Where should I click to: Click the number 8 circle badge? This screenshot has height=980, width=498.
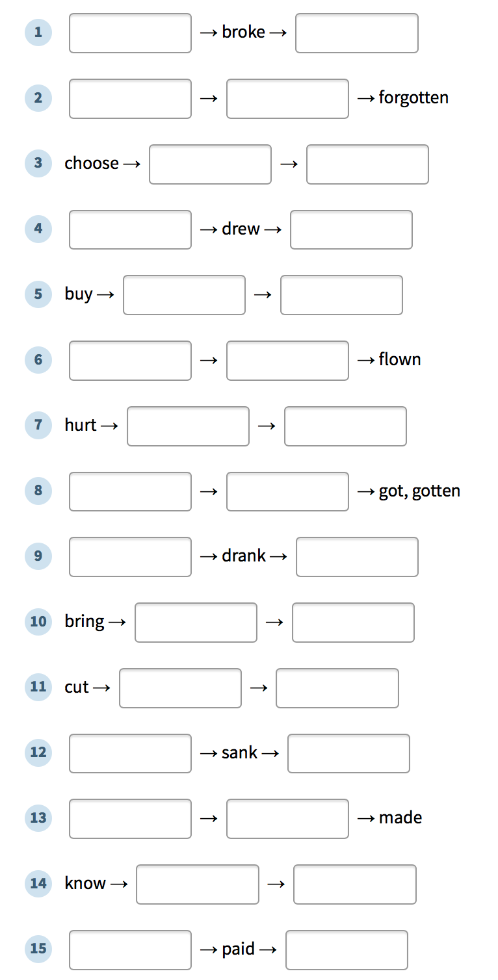[x=38, y=490]
